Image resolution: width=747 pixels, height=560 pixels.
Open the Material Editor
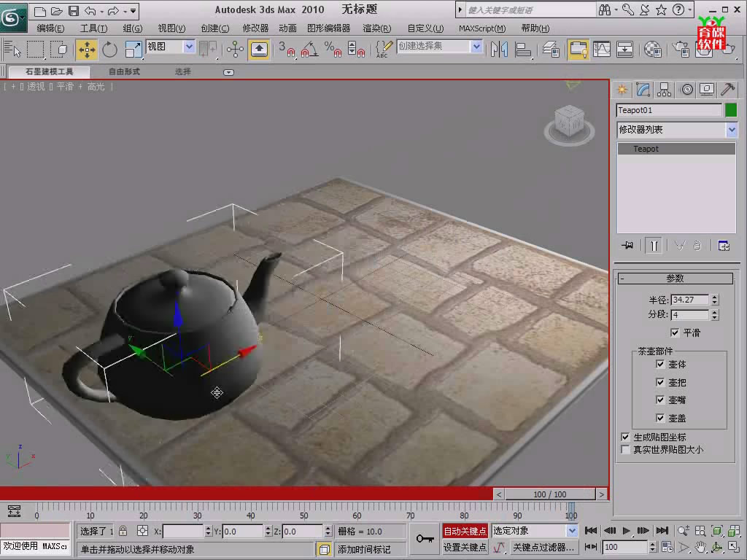[652, 50]
